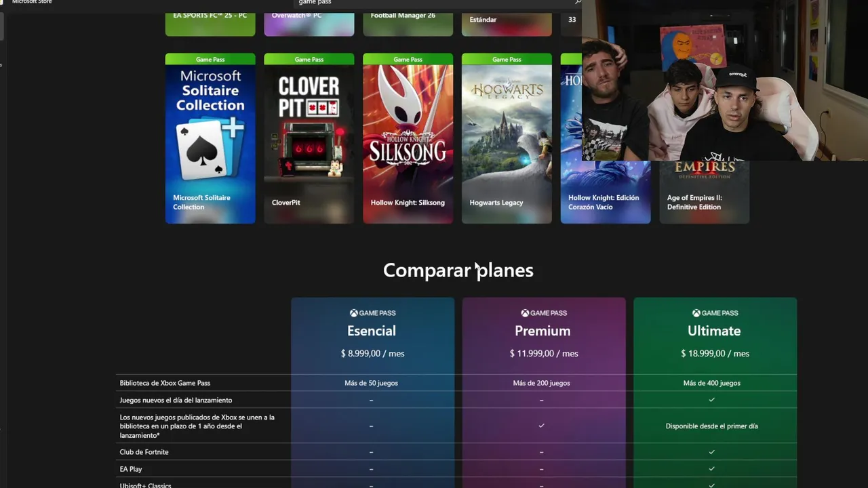
Task: Open the EA SPORTS FC 25 - PC card
Action: click(x=210, y=24)
